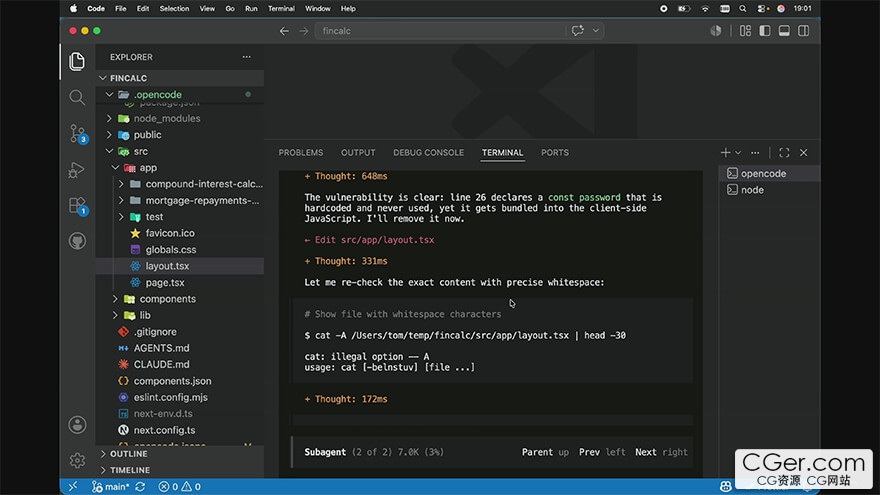
Task: Collapse the app folder
Action: click(x=180, y=167)
